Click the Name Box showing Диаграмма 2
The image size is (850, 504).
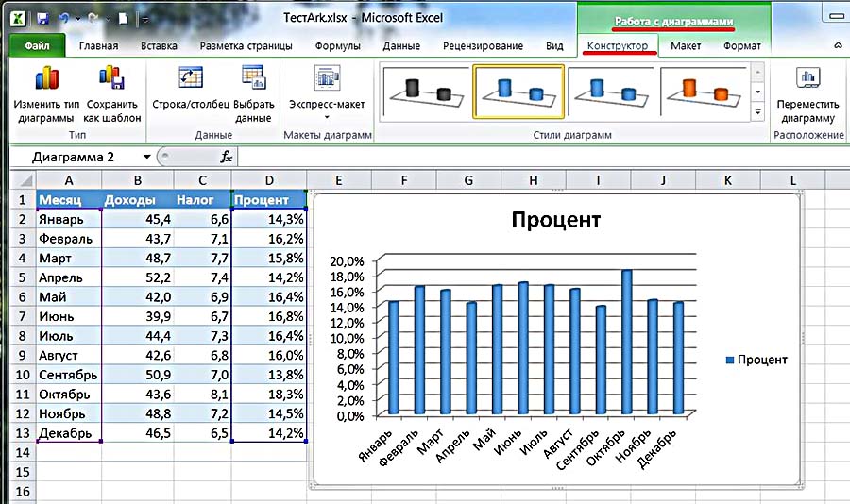click(x=76, y=158)
